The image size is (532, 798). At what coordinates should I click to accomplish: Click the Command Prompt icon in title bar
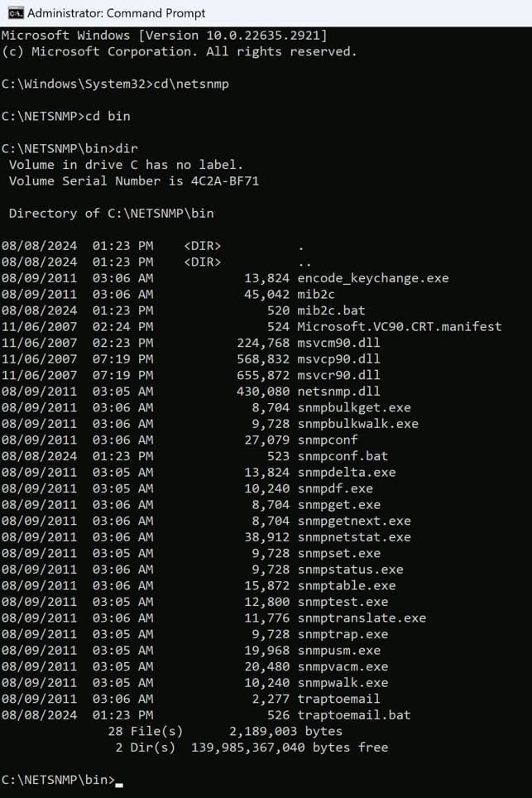[12, 13]
